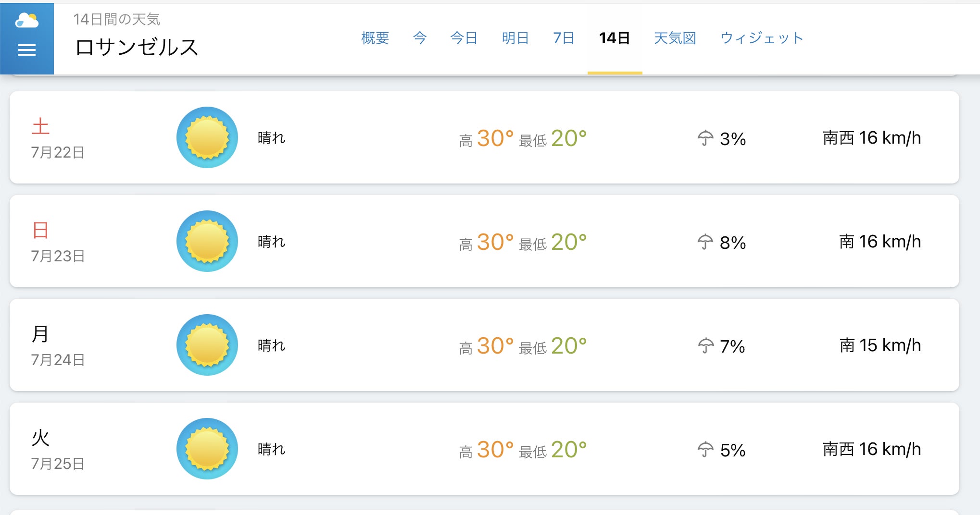Select the active 14日 tab
980x515 pixels.
pos(615,38)
